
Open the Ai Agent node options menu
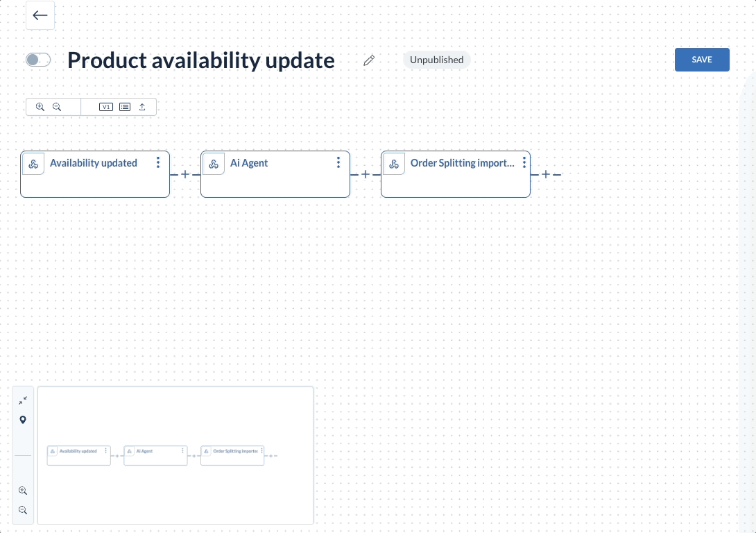point(338,162)
